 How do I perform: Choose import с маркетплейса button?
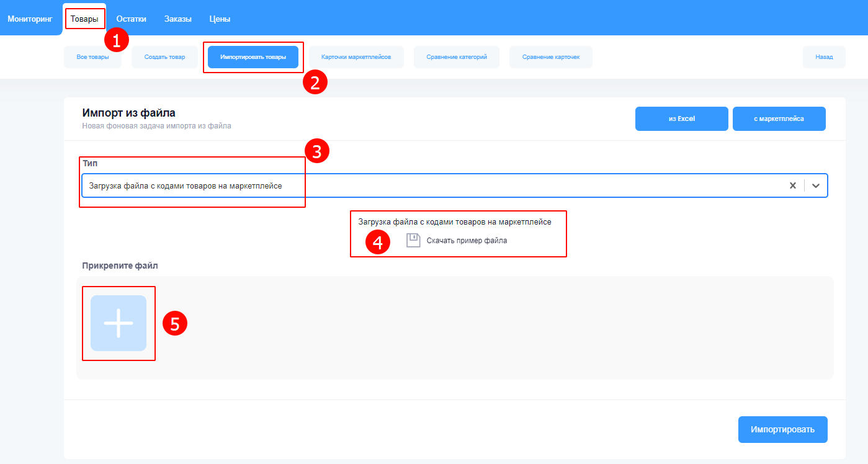[779, 118]
